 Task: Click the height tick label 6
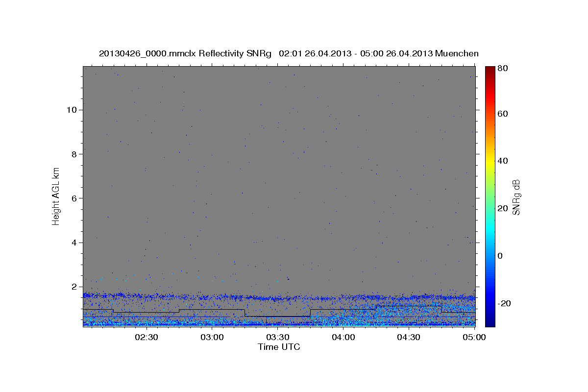point(74,198)
